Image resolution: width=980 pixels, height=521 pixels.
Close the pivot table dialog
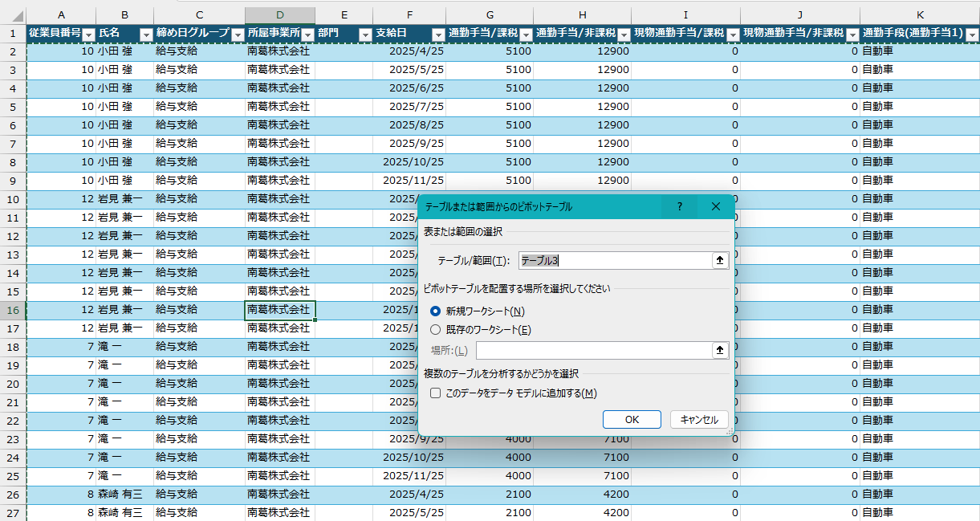click(716, 207)
